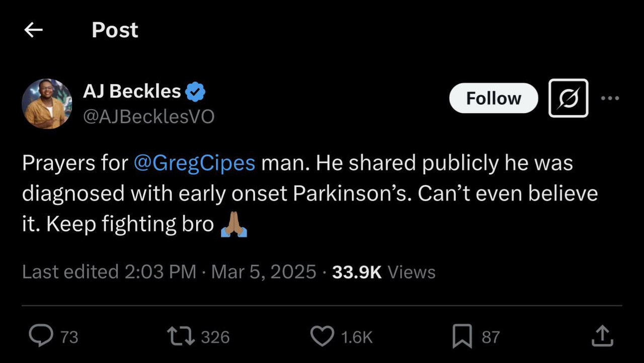The width and height of the screenshot is (644, 363).
Task: Click the blue verified checkmark badge
Action: tap(195, 92)
